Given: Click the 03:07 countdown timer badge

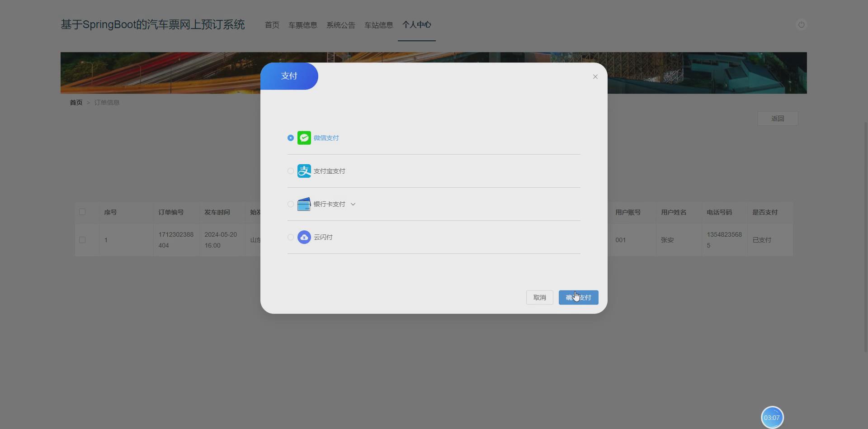Looking at the screenshot, I should [772, 417].
